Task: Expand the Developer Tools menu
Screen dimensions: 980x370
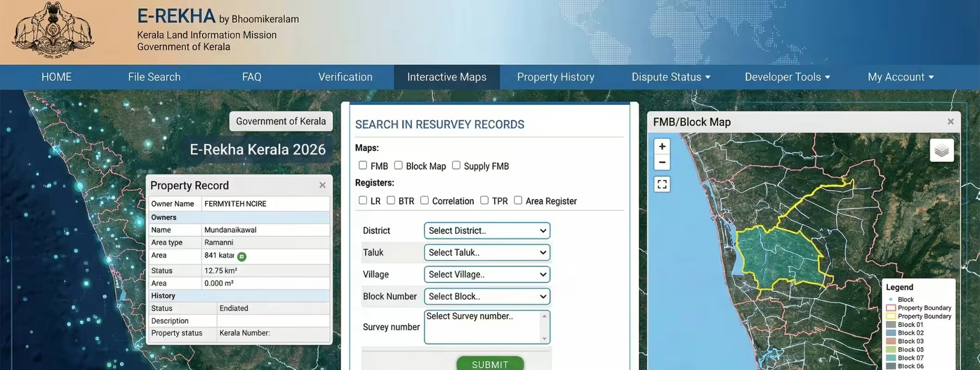Action: pos(787,77)
